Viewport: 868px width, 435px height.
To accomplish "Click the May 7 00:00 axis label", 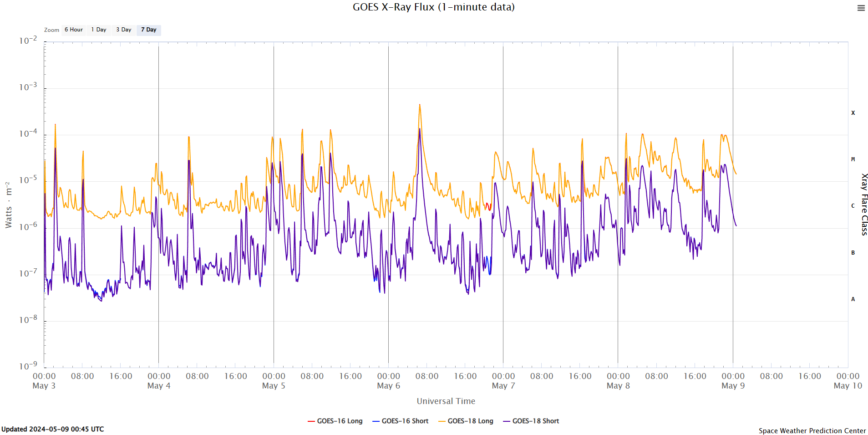I will point(503,381).
